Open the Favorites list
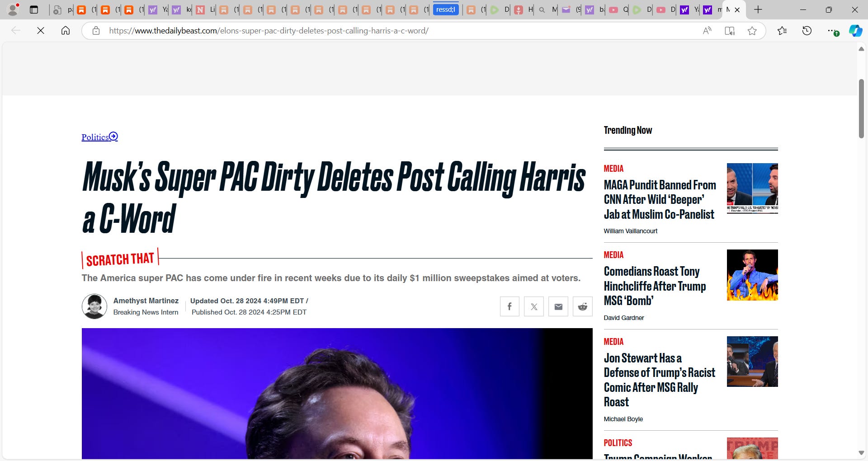 tap(782, 31)
